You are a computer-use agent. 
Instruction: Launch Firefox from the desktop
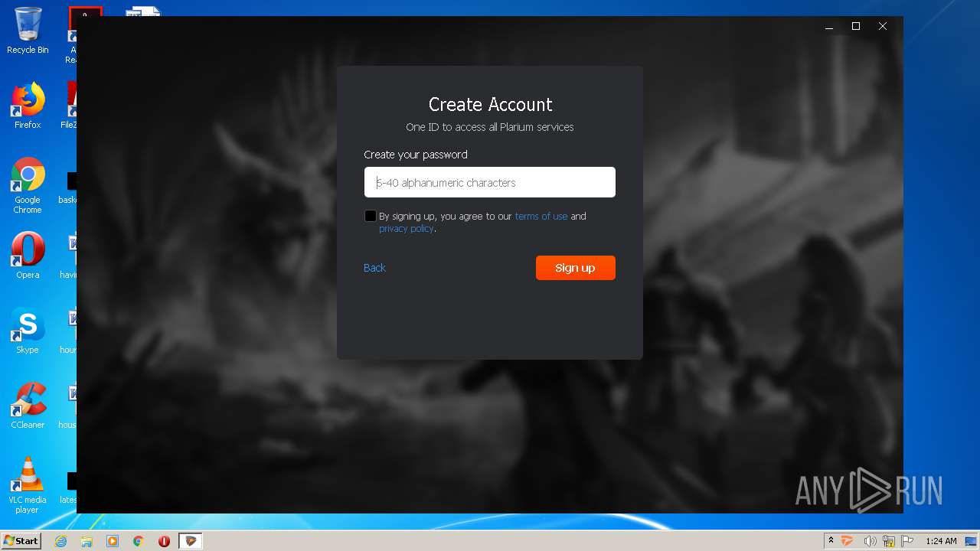(28, 106)
